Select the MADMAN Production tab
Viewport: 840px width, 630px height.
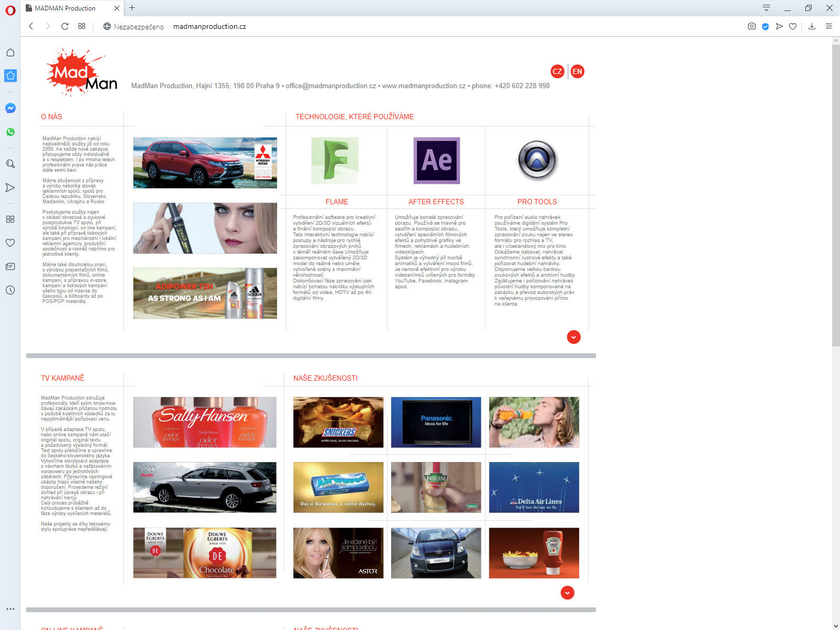pyautogui.click(x=73, y=8)
